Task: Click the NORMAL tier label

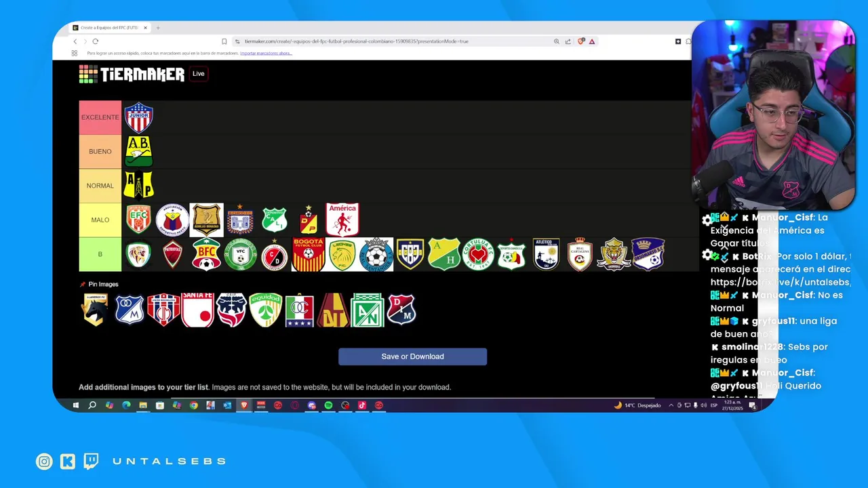Action: pos(100,186)
